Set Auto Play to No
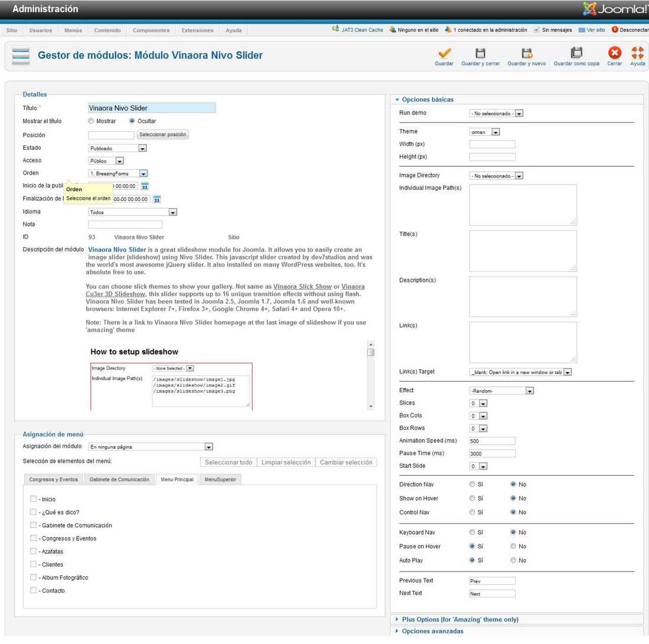The width and height of the screenshot is (649, 644). (x=513, y=561)
